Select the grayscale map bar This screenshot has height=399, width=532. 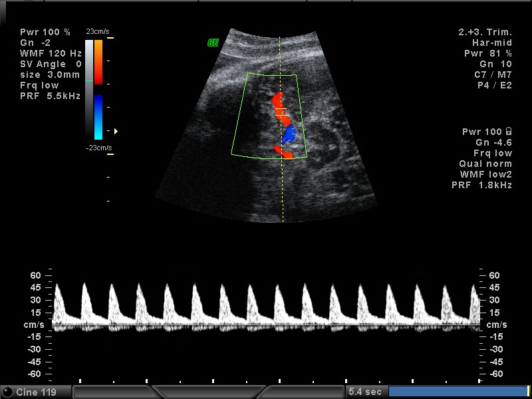coord(89,90)
